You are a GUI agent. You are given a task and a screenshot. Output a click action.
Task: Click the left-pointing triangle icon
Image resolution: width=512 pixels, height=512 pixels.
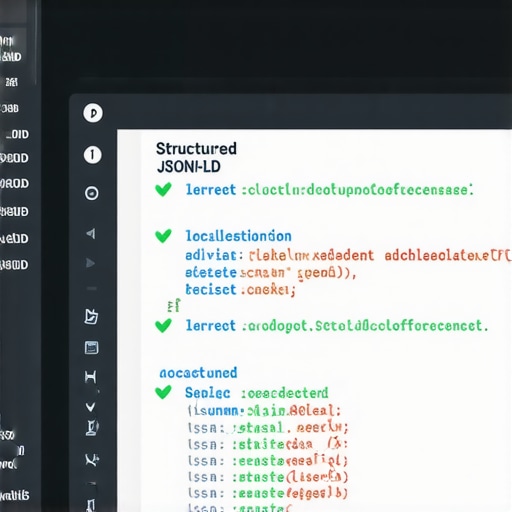pos(91,233)
